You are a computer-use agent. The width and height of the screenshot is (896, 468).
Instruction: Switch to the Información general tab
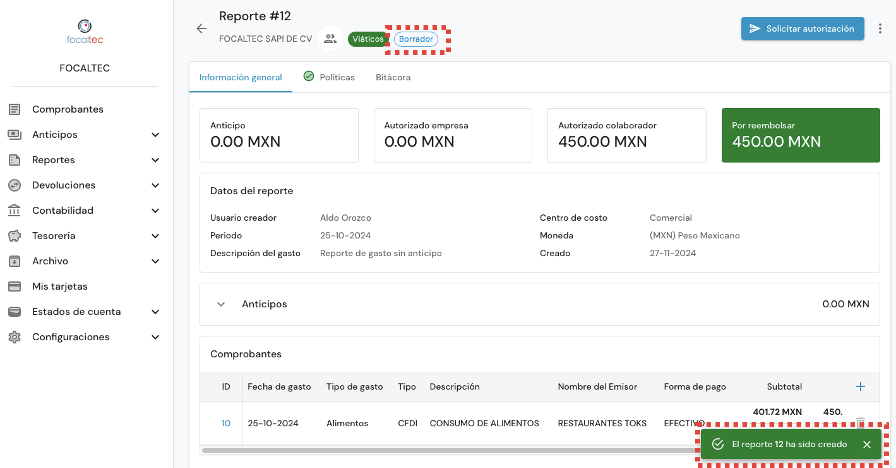click(241, 77)
